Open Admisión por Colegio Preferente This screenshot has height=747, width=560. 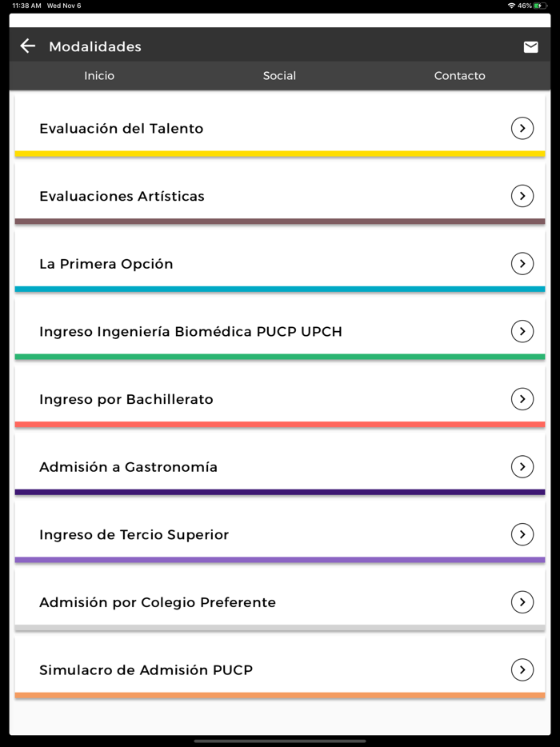tap(279, 601)
